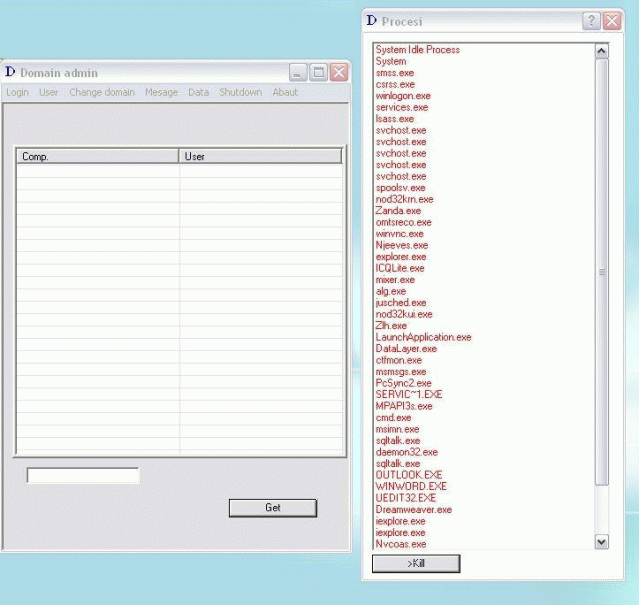Select msmsgs.exe in the process list
Viewport: 639px width, 605px height.
click(x=401, y=372)
